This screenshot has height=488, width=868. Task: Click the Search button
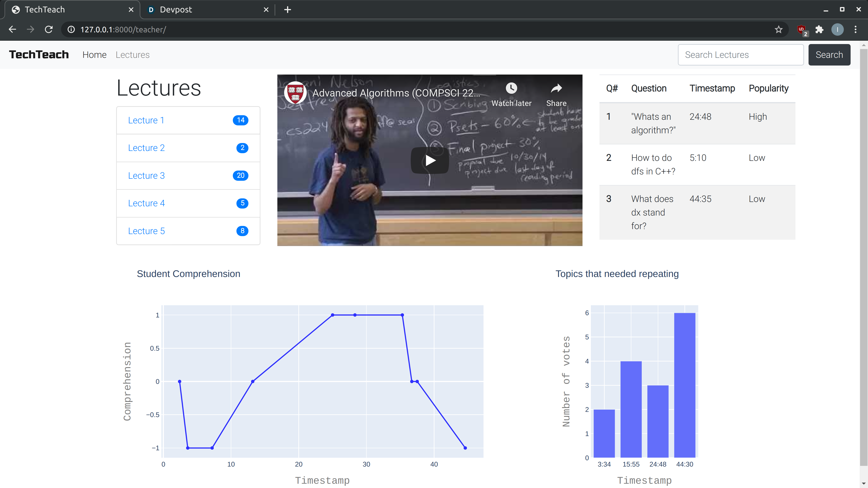[x=829, y=55]
